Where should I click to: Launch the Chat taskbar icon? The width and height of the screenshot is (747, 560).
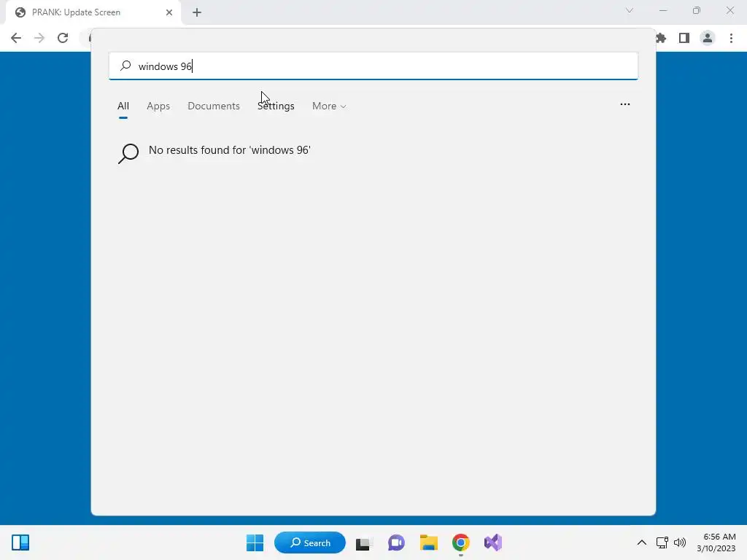pos(396,542)
